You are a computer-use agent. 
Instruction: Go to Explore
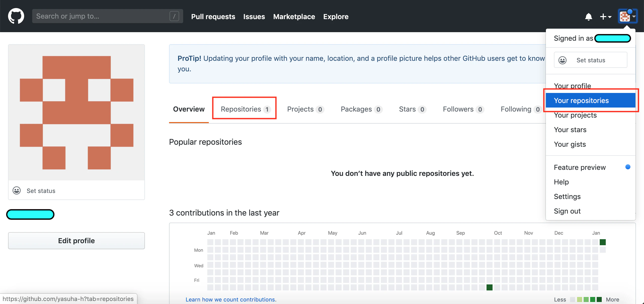click(336, 17)
